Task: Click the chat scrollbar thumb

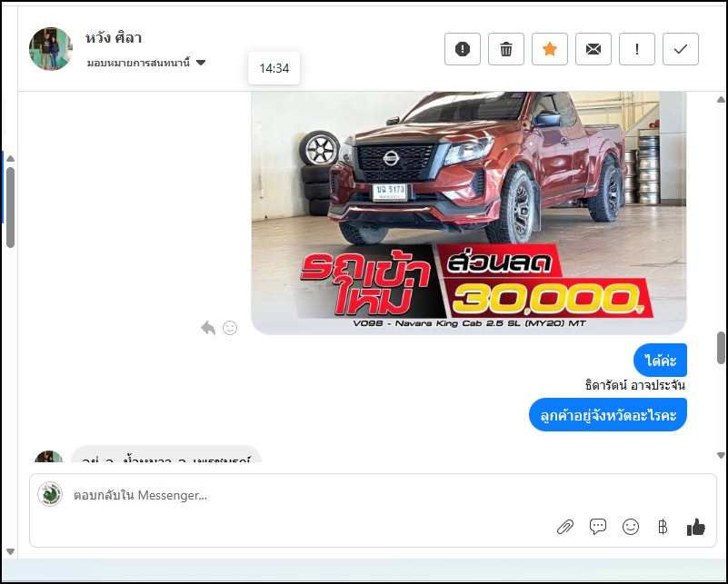Action: 721,348
